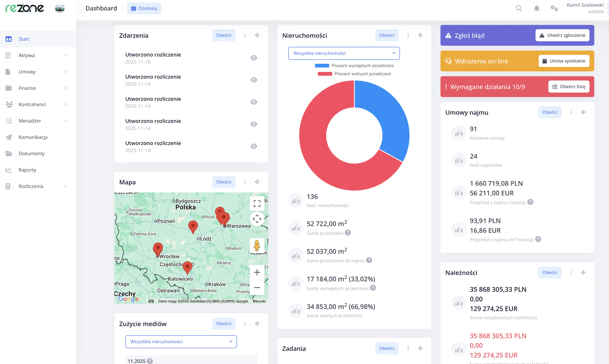This screenshot has width=609, height=364.
Task: Open Wszystkie nieruchomości dropdown in Zużycie mediów
Action: 181,342
